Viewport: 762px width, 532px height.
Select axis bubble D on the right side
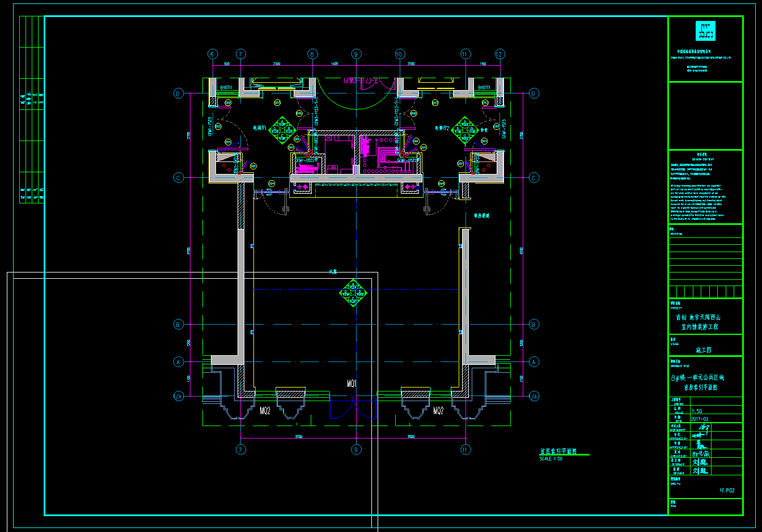pos(534,93)
